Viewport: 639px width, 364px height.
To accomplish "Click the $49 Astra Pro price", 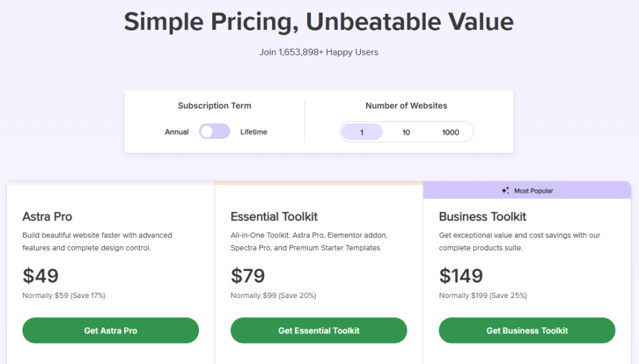I will [x=41, y=275].
